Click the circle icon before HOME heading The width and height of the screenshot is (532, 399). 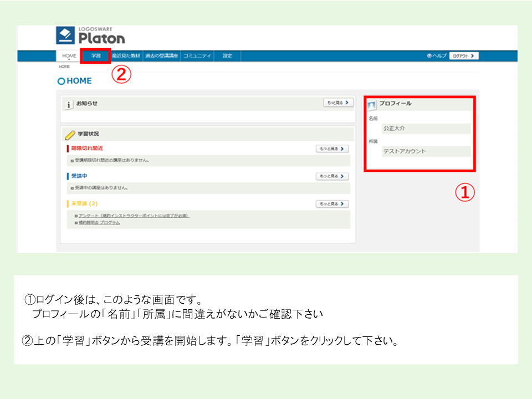(61, 81)
